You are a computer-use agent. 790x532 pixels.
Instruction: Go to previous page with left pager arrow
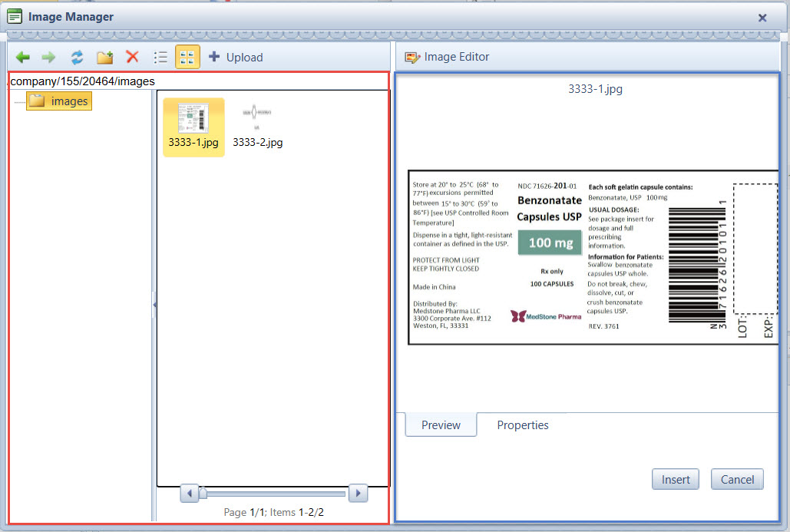pos(190,493)
